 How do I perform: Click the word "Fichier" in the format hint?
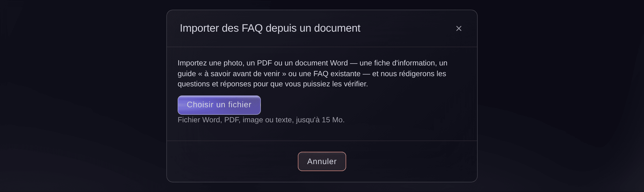coord(189,120)
